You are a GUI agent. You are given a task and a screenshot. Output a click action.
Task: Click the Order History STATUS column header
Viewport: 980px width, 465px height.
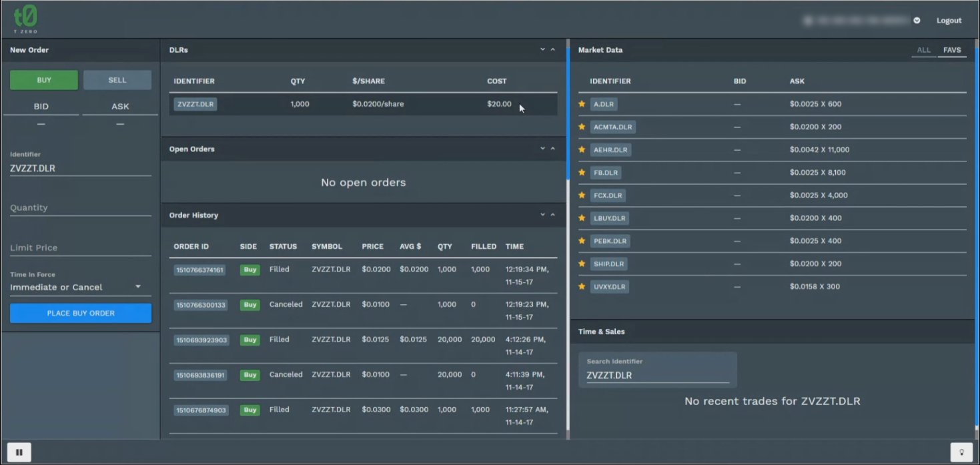[283, 246]
